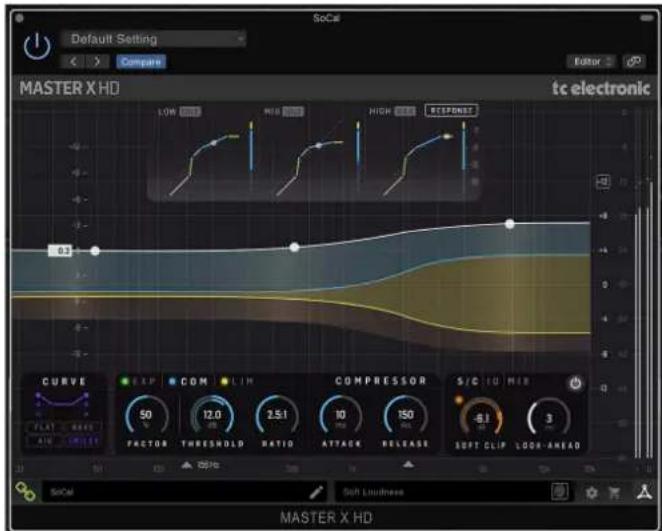Click the RESPONSE button
This screenshot has width=662, height=531.
tap(451, 111)
